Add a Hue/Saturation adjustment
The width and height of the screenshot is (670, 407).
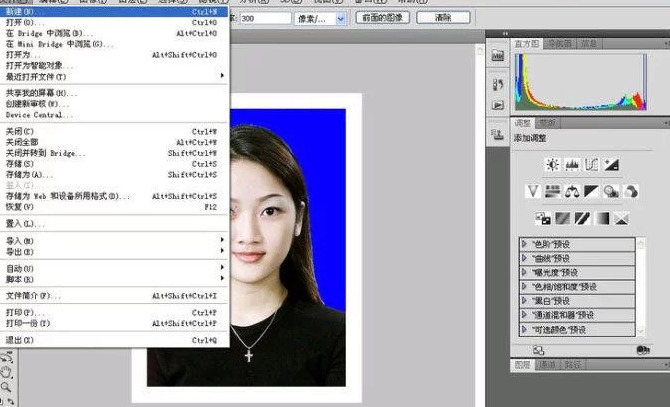click(x=552, y=191)
